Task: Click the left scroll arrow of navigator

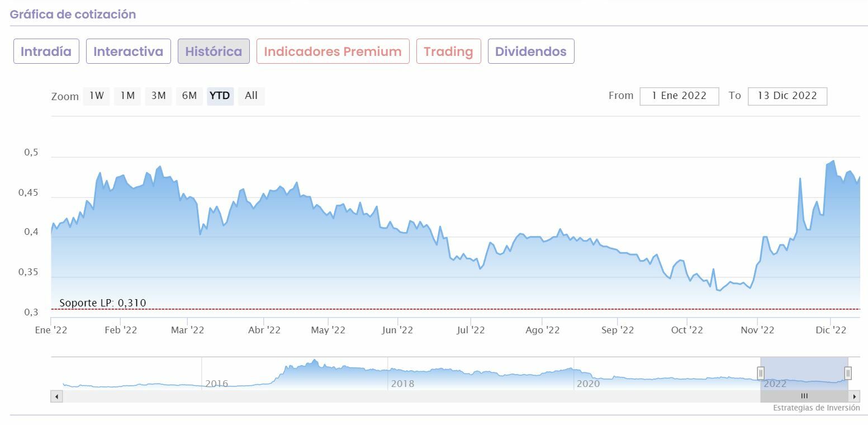Action: (56, 396)
